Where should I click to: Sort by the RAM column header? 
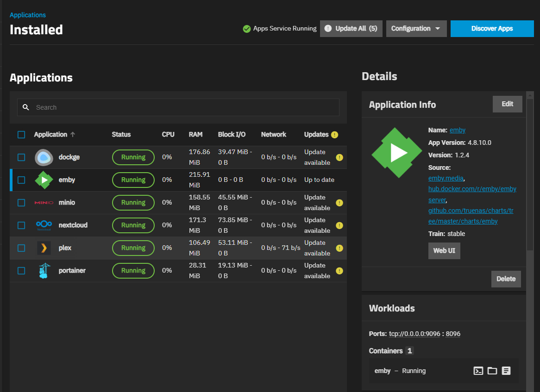[x=195, y=135]
